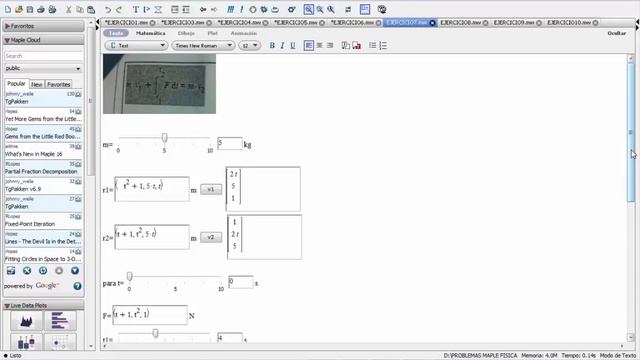Click the F force vector input box
This screenshot has height=360, width=640.
pos(150,315)
